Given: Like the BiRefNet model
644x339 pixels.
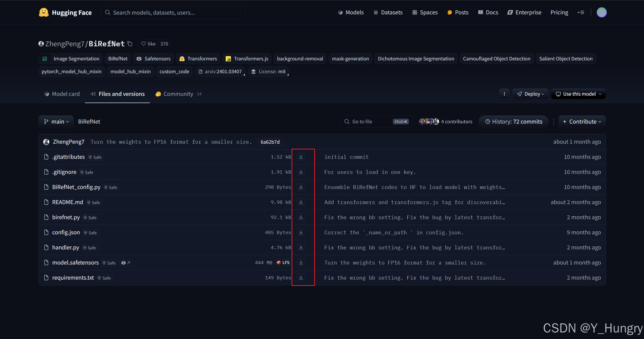Looking at the screenshot, I should [x=148, y=44].
